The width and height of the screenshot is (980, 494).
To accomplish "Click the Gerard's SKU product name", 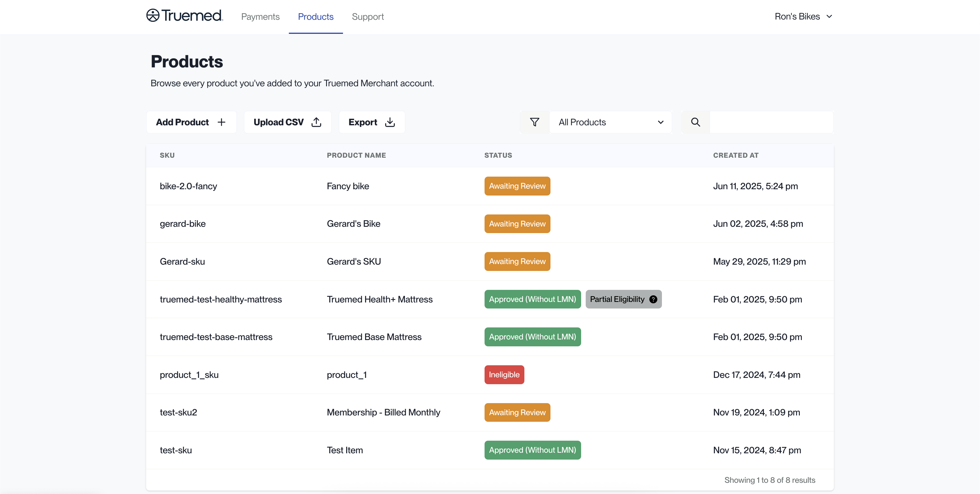I will 354,261.
